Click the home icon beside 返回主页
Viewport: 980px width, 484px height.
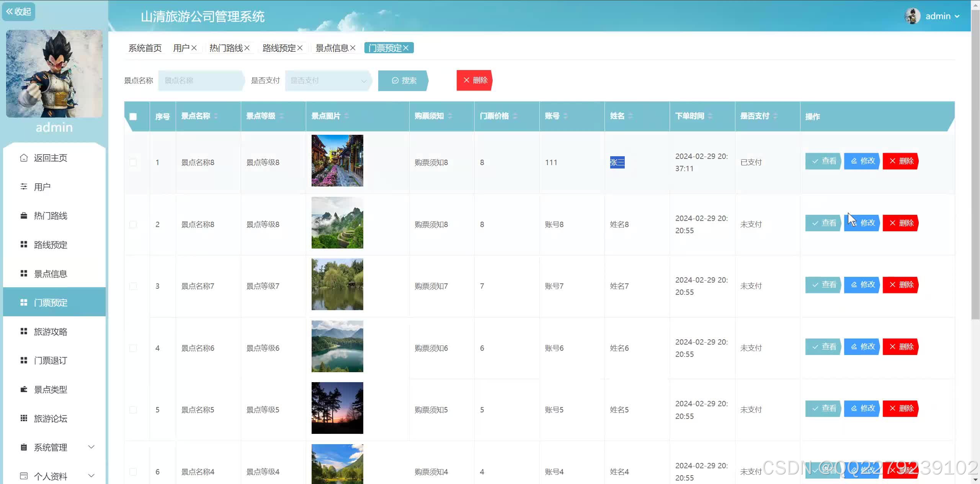pyautogui.click(x=24, y=158)
